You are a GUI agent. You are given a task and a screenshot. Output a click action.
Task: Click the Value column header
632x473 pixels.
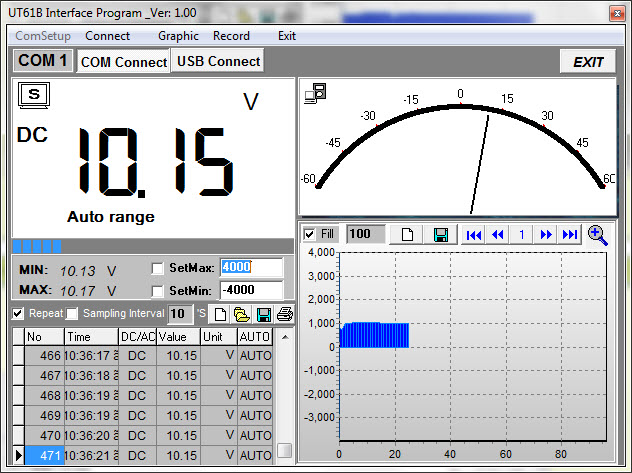[179, 337]
